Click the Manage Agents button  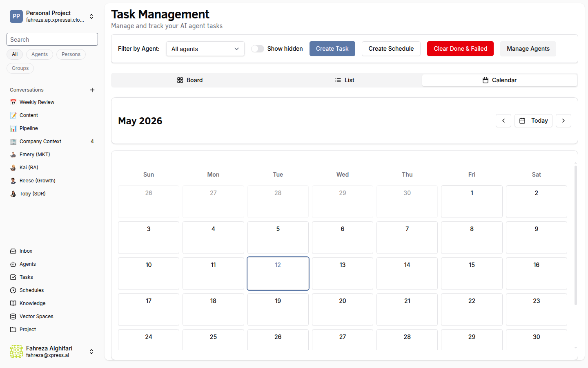(528, 49)
